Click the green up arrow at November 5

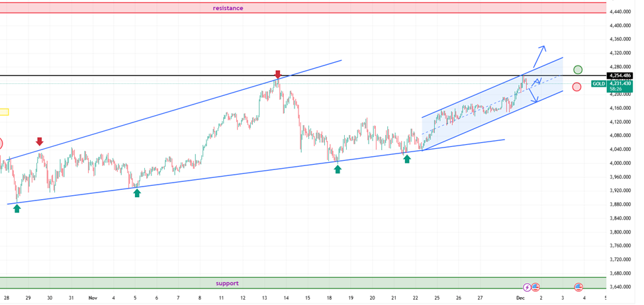[137, 193]
